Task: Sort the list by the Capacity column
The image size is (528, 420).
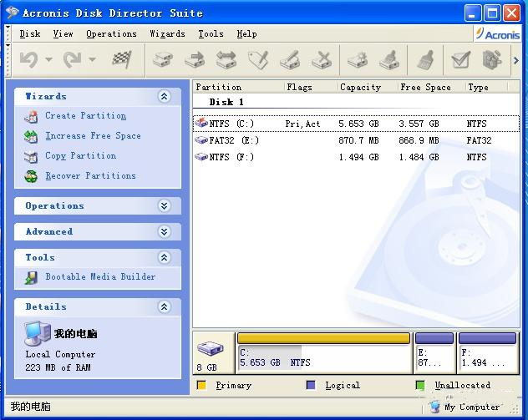Action: point(360,87)
